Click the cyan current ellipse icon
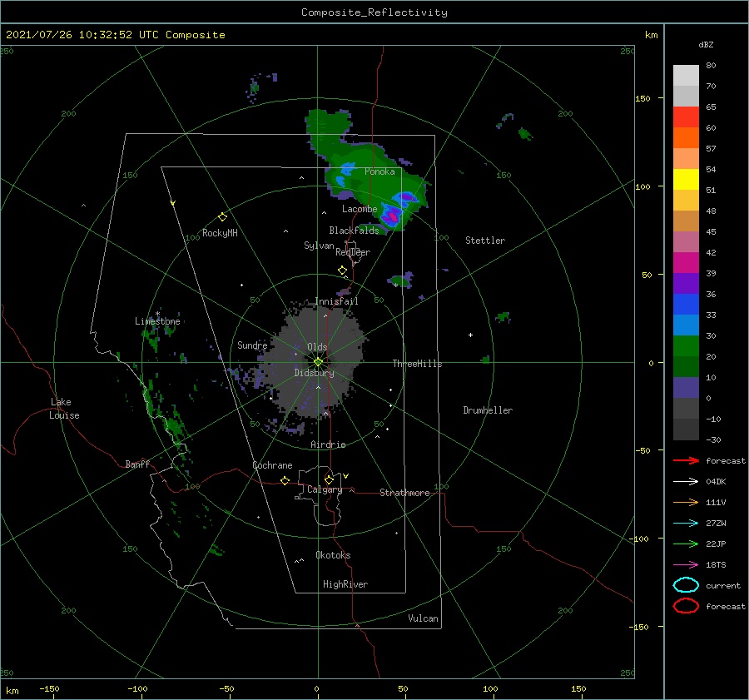Screen dimensions: 749x700 point(686,585)
